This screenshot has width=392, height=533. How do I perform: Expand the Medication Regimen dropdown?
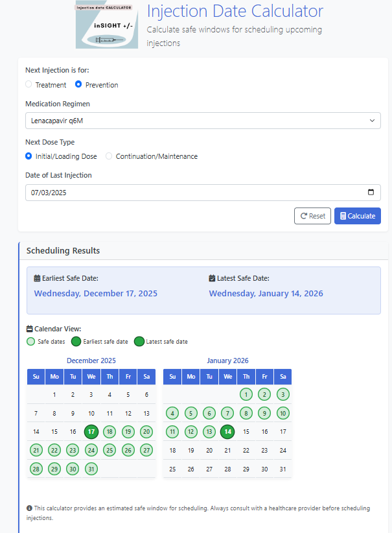(x=203, y=121)
